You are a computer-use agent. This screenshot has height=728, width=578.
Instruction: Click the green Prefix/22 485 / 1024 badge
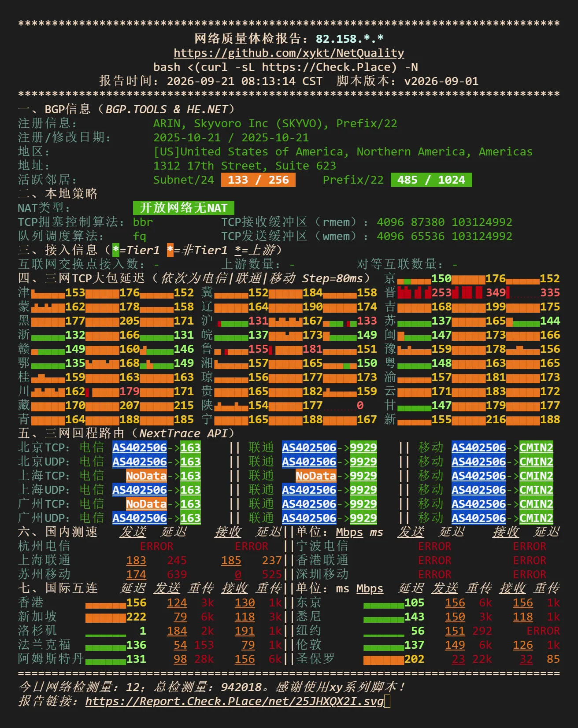point(431,180)
